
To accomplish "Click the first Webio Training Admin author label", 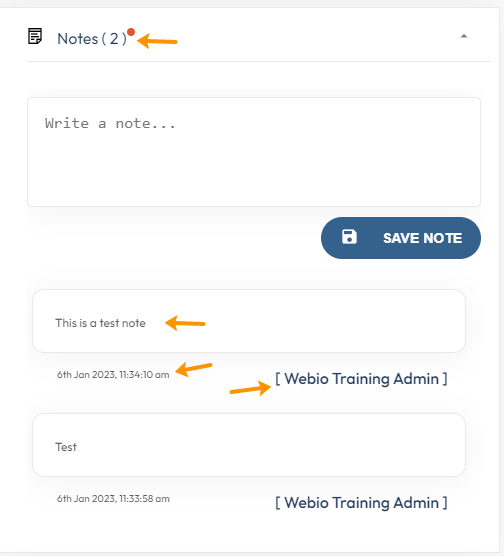I will [361, 379].
